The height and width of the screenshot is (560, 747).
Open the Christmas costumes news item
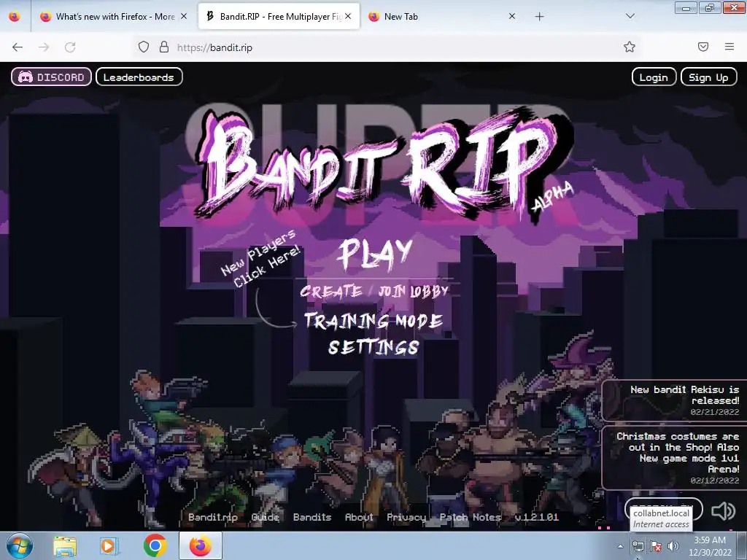point(674,458)
